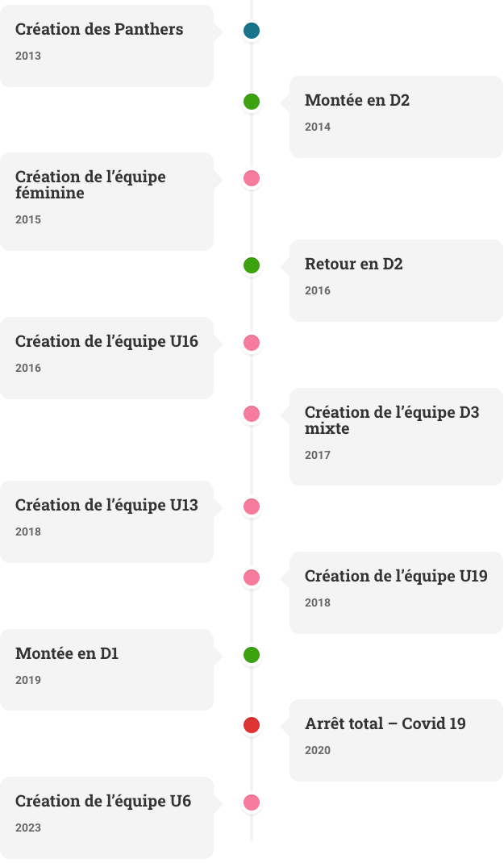Screen dimensions: 504x863
Task: Click the Retour en D2 title
Action: coord(354,265)
